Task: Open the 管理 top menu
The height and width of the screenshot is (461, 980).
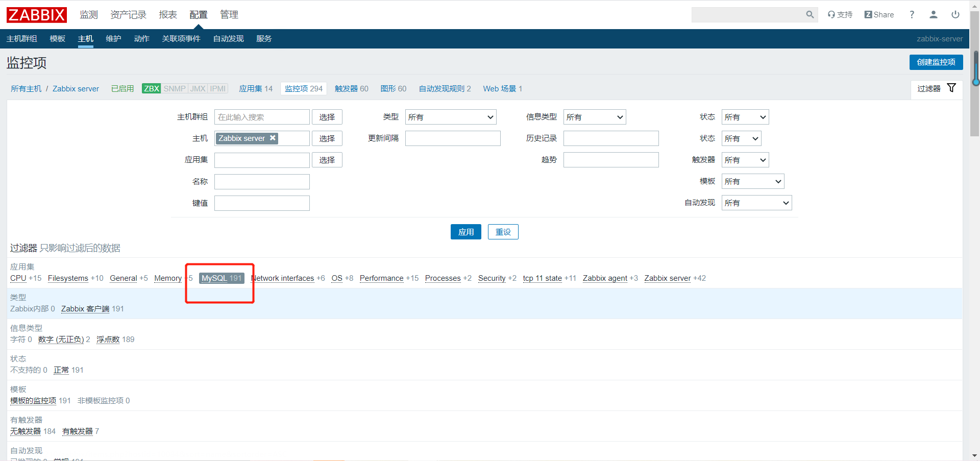Action: (x=229, y=15)
